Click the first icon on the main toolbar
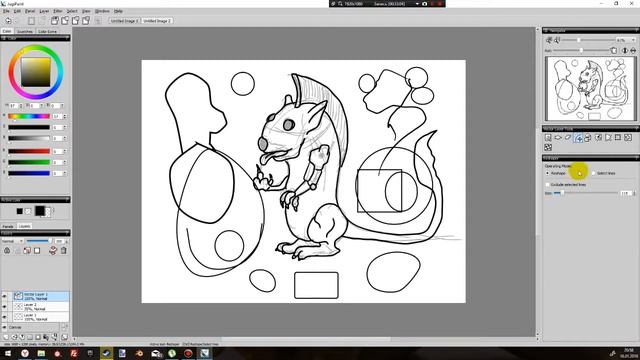 [x=8, y=20]
